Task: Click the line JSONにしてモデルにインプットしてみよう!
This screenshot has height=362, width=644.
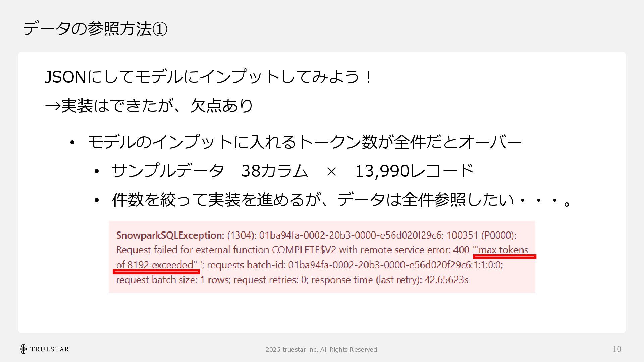Action: pyautogui.click(x=209, y=77)
